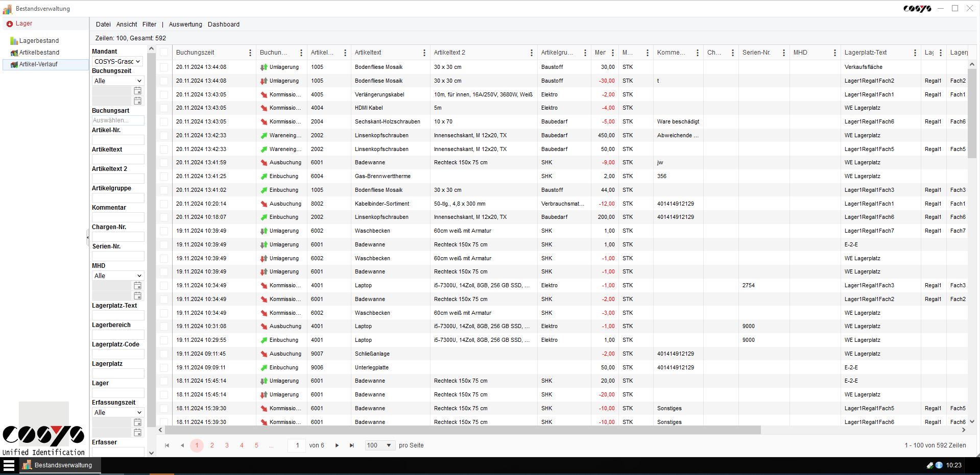Click the Kommentar filter input
The image size is (980, 475).
(x=118, y=217)
